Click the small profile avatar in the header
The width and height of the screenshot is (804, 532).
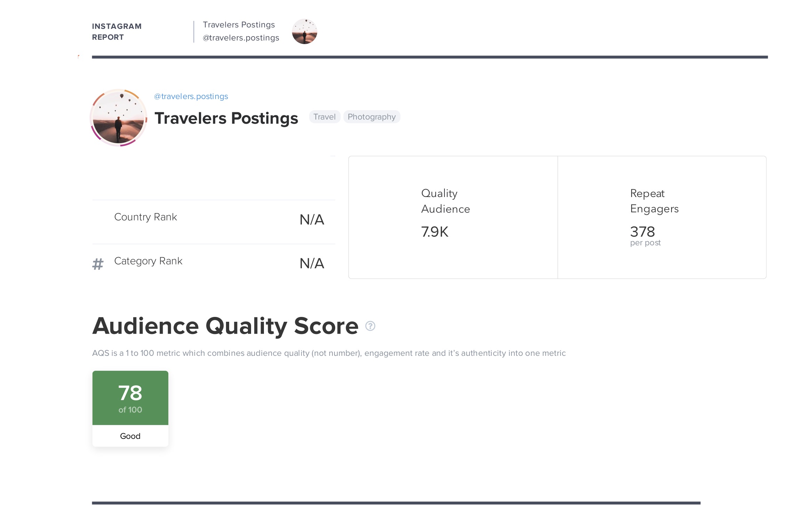pyautogui.click(x=304, y=31)
